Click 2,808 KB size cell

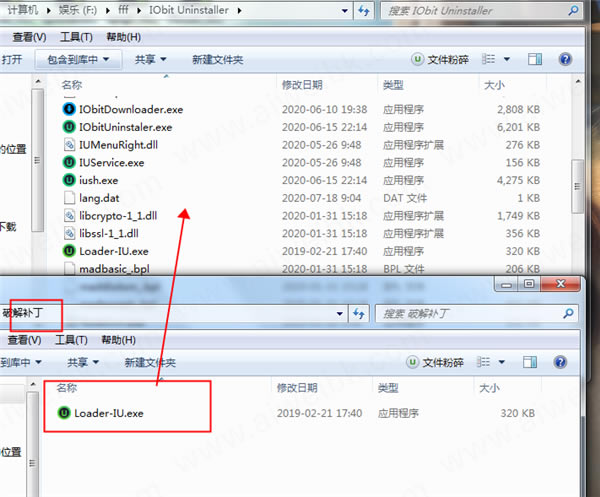518,109
